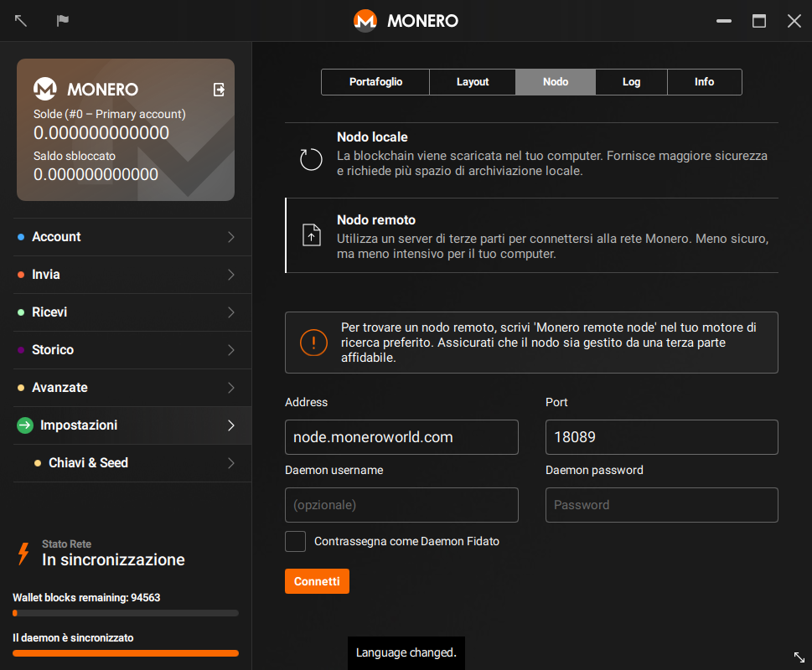Click 'Solde (#0 – Primary account)' label
The height and width of the screenshot is (670, 812).
pyautogui.click(x=109, y=114)
